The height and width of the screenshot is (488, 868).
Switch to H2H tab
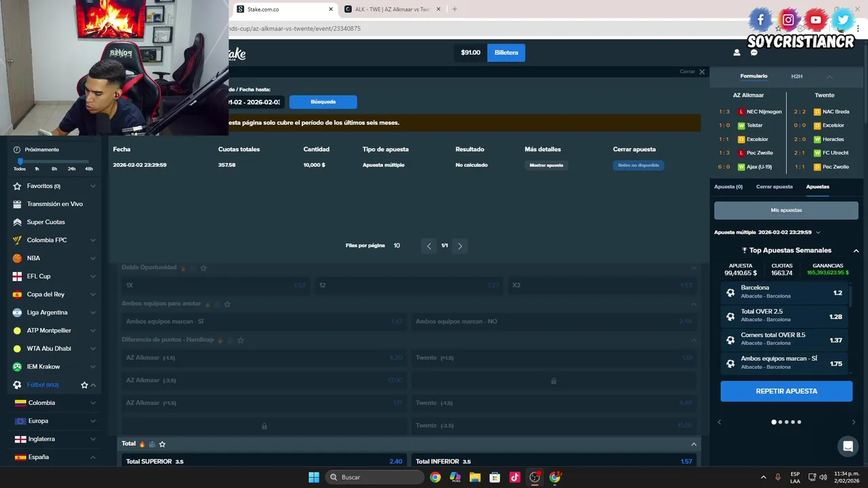coord(797,77)
